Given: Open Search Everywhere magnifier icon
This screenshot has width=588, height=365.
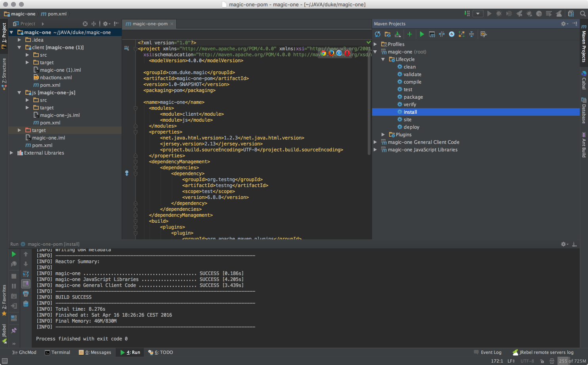Looking at the screenshot, I should click(x=582, y=14).
